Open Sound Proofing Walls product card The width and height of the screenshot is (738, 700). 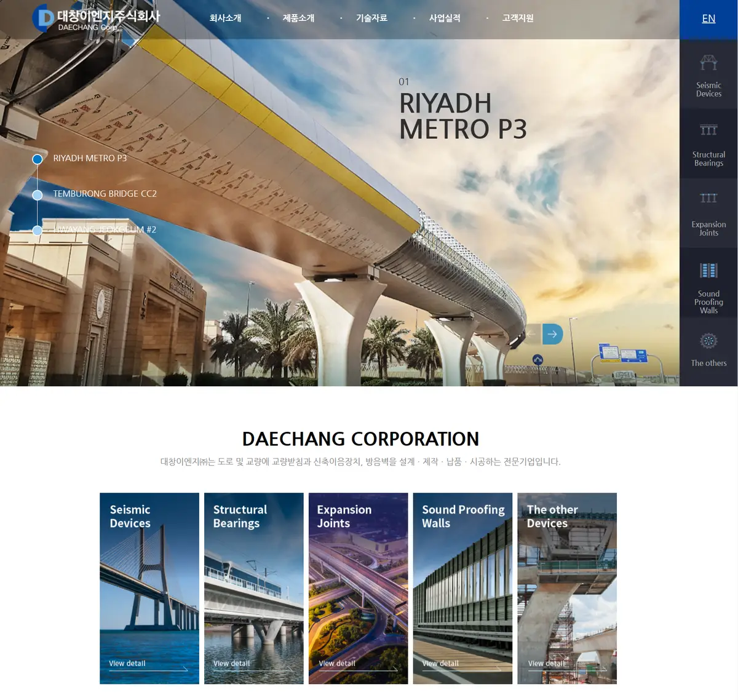pos(462,588)
